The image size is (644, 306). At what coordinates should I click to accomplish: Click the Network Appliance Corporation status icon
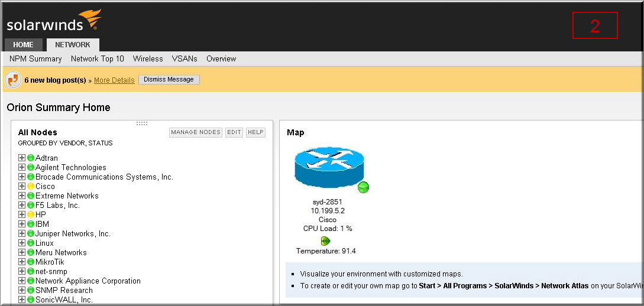31,281
